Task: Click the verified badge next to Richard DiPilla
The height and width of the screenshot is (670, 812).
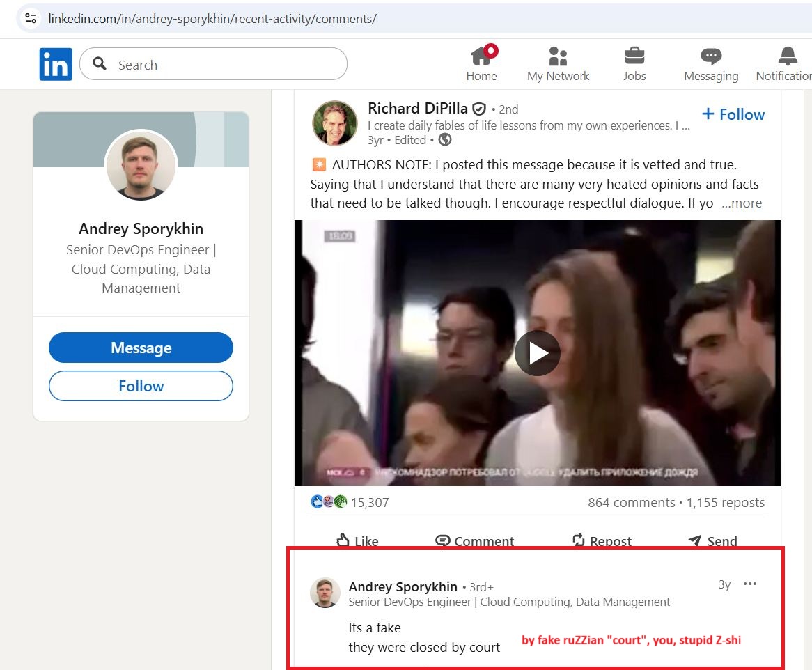Action: (x=478, y=109)
